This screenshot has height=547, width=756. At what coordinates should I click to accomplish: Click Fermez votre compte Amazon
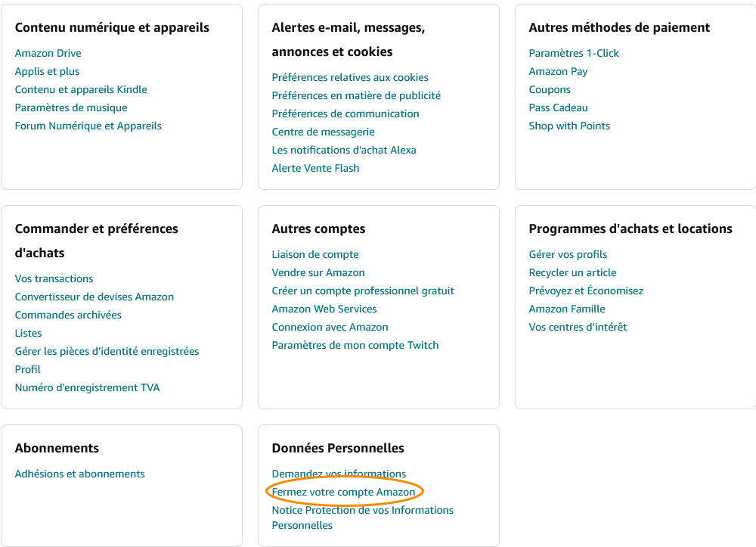(343, 492)
